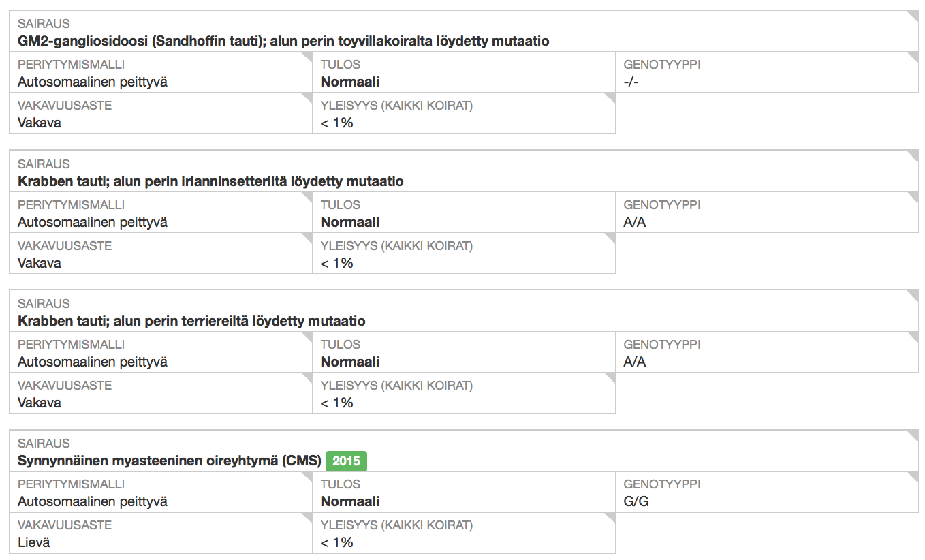
Task: Click the green 2015 badge
Action: point(346,461)
